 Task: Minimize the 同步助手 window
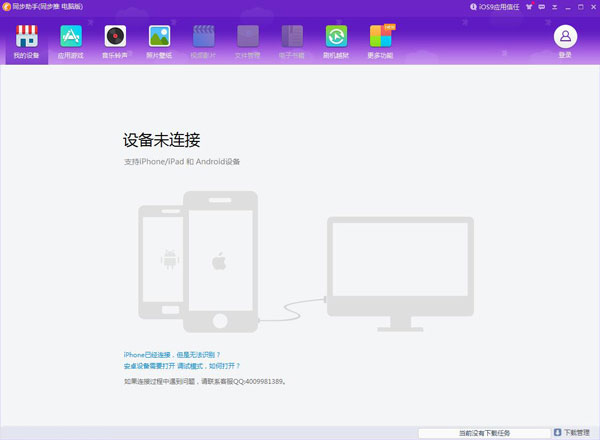click(568, 7)
